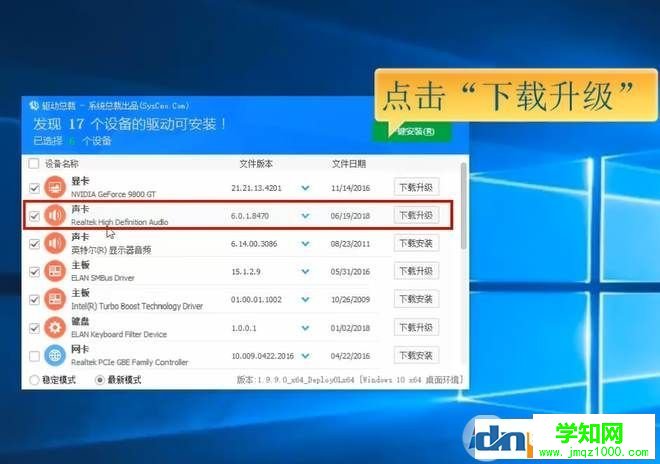Image resolution: width=660 pixels, height=464 pixels.
Task: Click the device name Realtek PCIe GBE Family Controller
Action: (x=130, y=362)
